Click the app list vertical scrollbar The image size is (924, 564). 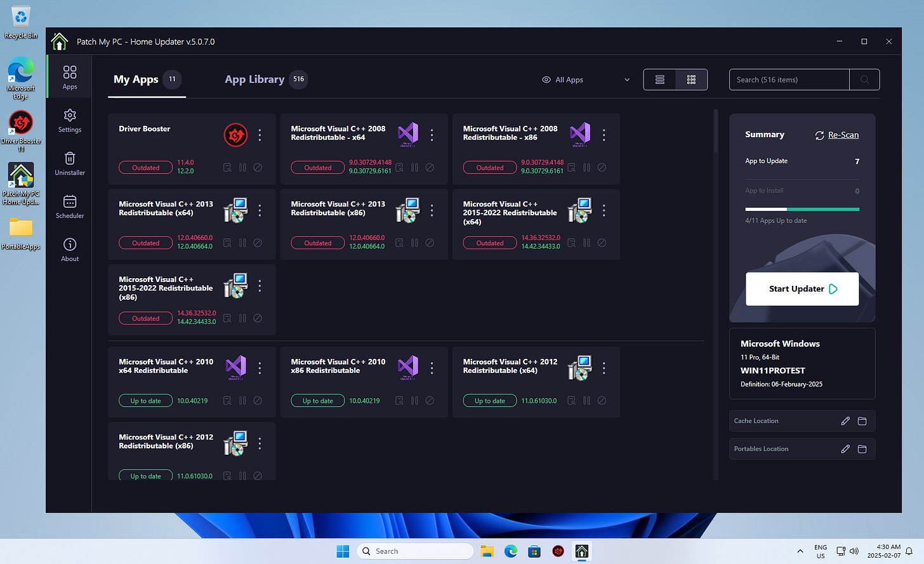point(716,132)
